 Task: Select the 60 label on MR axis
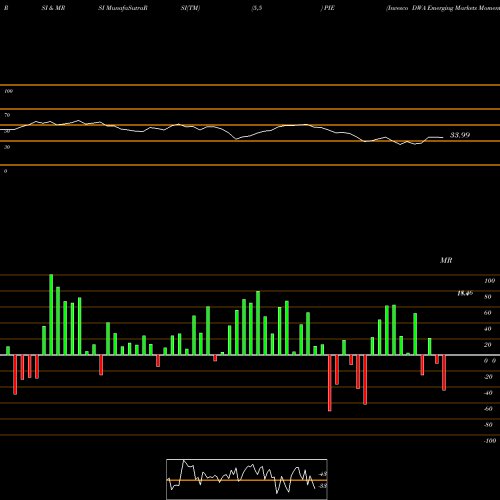pos(488,313)
